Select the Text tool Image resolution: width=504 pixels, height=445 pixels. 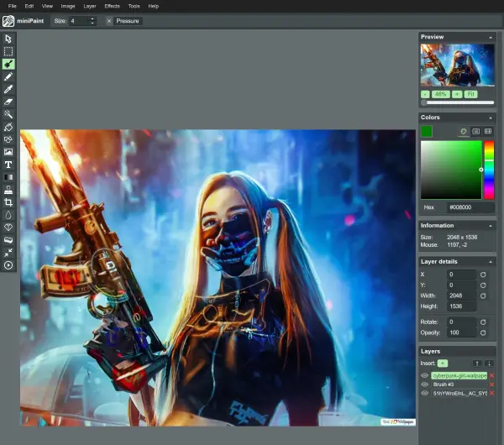click(8, 165)
